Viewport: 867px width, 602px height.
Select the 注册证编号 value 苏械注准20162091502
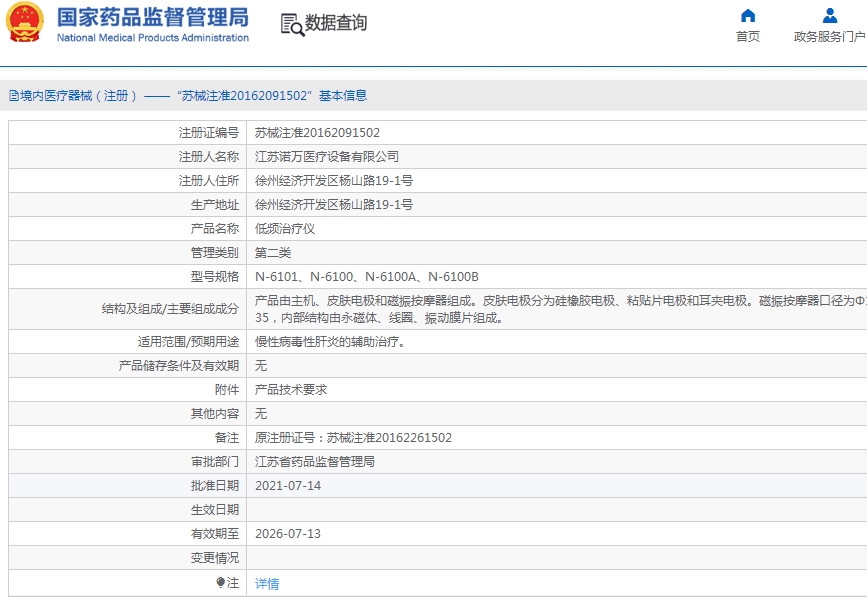coord(317,133)
